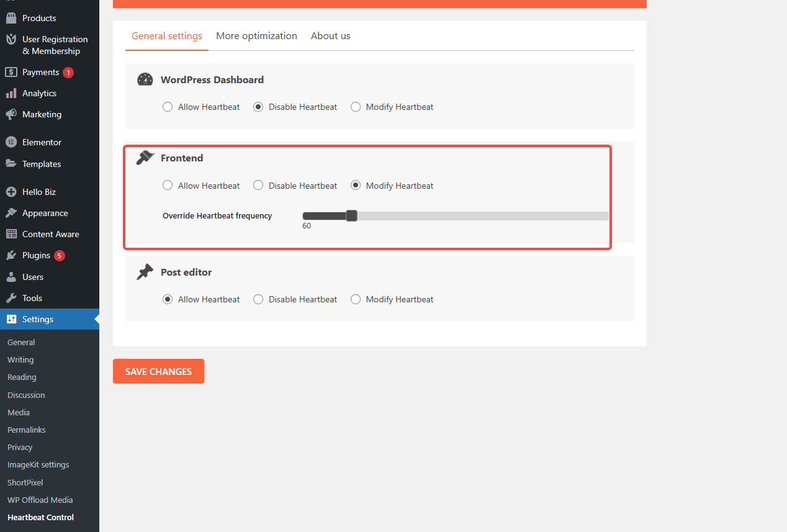Viewport: 787px width, 532px height.
Task: Click the red Payments notification badge
Action: (x=68, y=73)
